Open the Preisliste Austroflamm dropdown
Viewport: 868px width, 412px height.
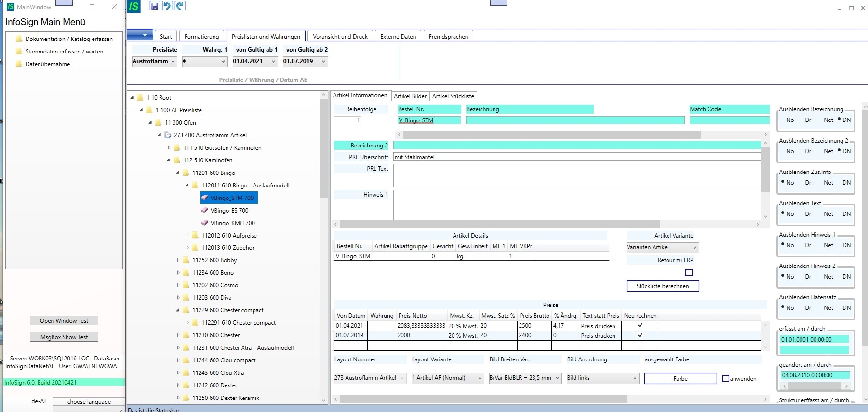click(154, 62)
